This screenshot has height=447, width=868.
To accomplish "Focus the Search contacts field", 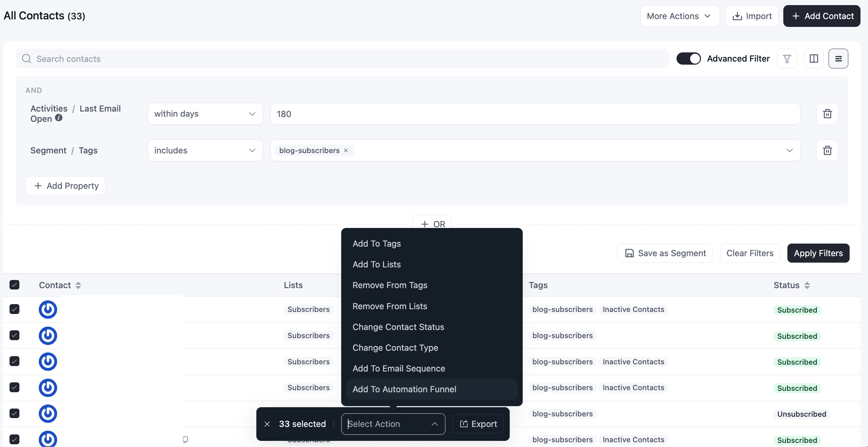I will coord(342,59).
